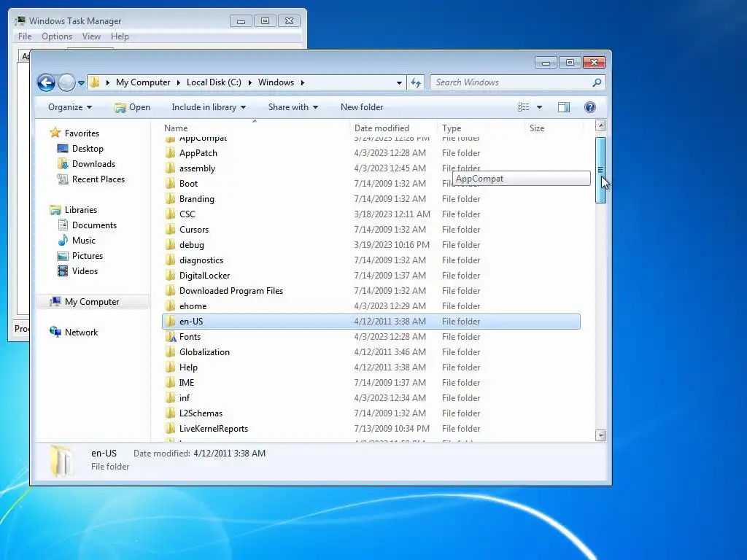
Task: Click the file list scrollbar thumb
Action: click(x=600, y=170)
